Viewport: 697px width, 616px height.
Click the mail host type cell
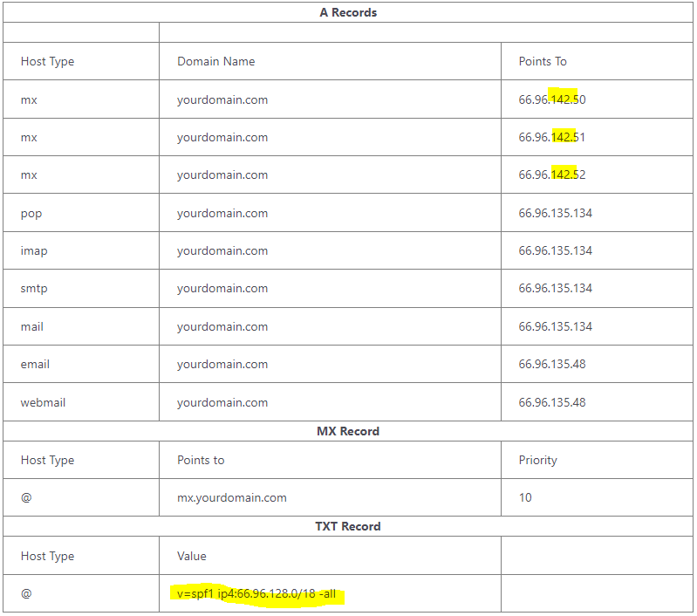(32, 326)
